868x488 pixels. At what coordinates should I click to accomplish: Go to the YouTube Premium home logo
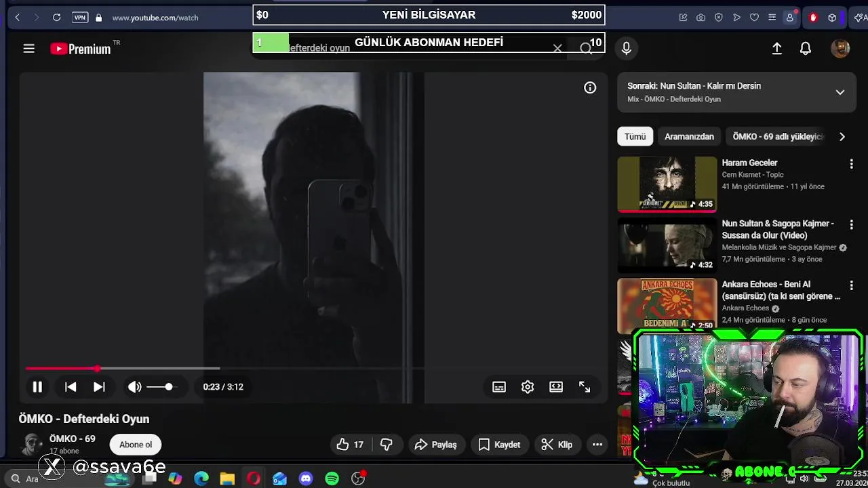[81, 48]
